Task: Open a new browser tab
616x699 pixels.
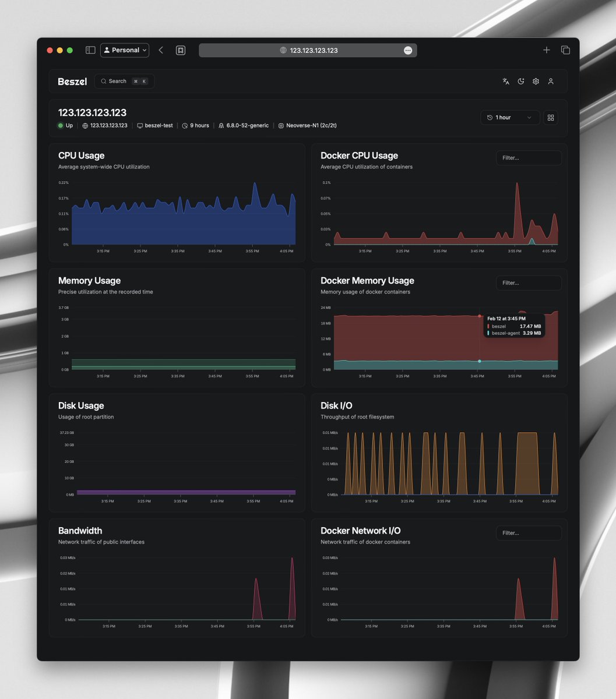Action: point(546,50)
